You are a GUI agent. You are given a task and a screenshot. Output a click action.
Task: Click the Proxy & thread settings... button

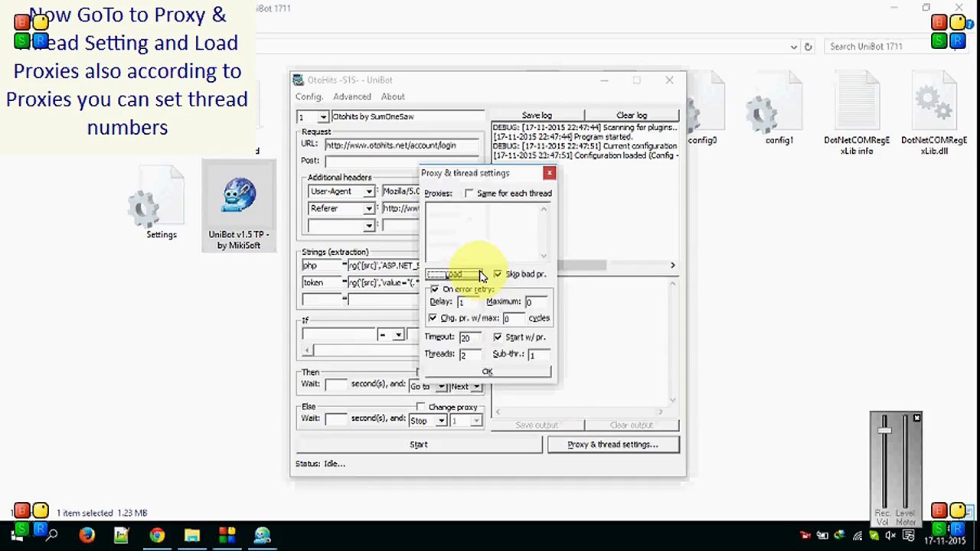pyautogui.click(x=612, y=445)
